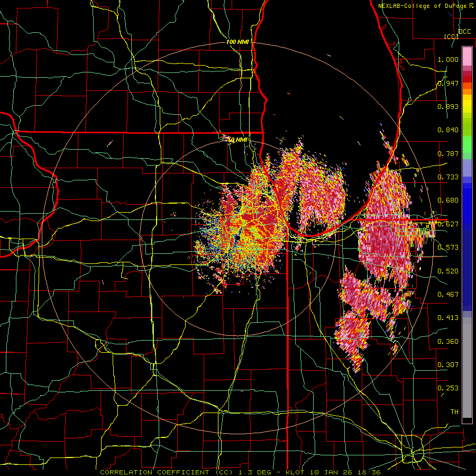Click the black radar site dot

(x=239, y=237)
